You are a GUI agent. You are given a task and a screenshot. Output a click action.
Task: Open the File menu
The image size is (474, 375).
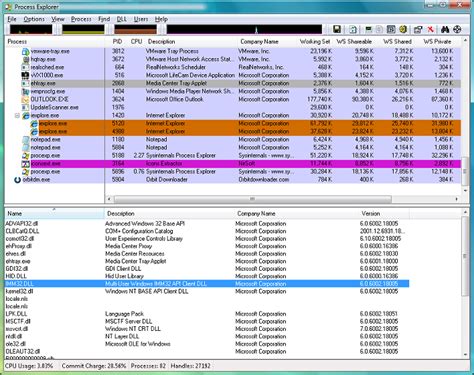pyautogui.click(x=12, y=19)
